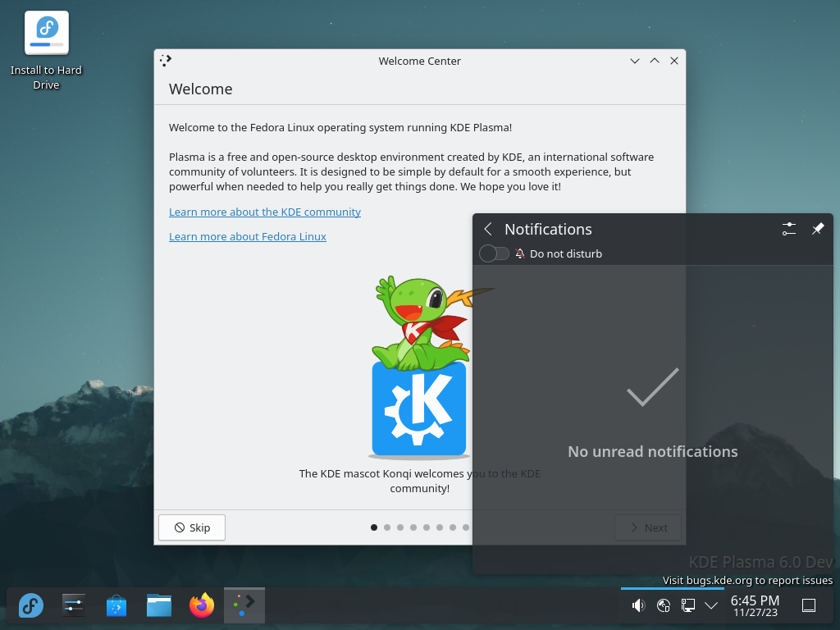
Task: Launch Discover software store from taskbar
Action: pyautogui.click(x=116, y=605)
